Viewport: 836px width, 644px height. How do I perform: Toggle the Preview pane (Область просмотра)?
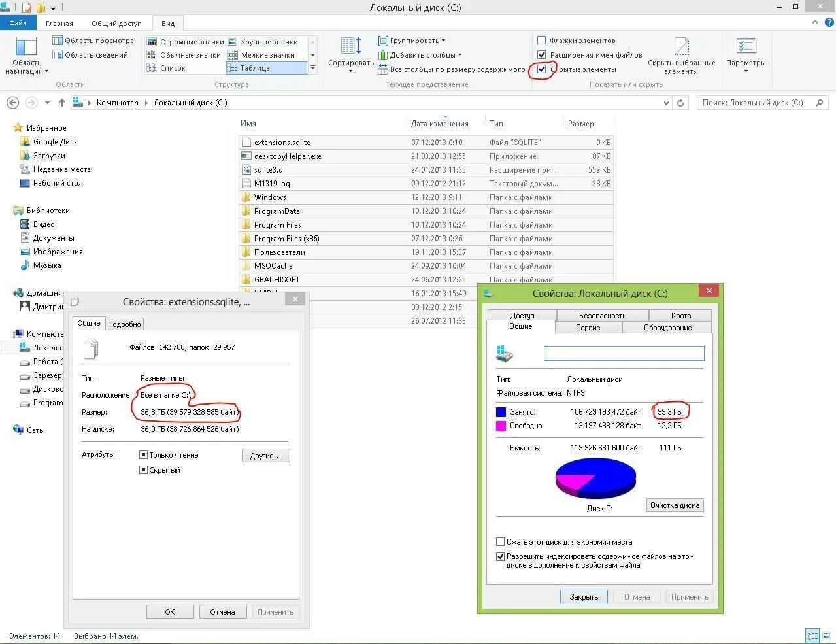(x=93, y=41)
